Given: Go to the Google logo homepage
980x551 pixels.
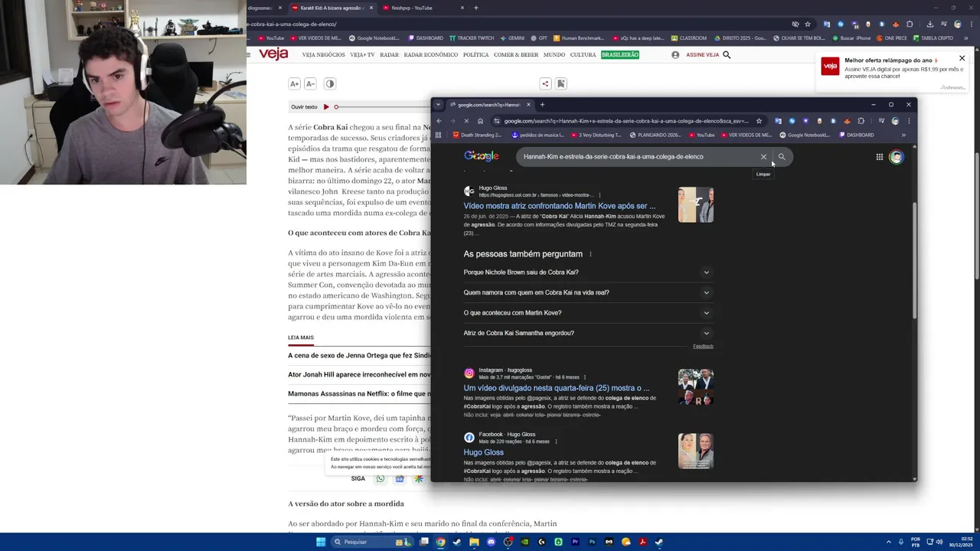Looking at the screenshot, I should 482,156.
